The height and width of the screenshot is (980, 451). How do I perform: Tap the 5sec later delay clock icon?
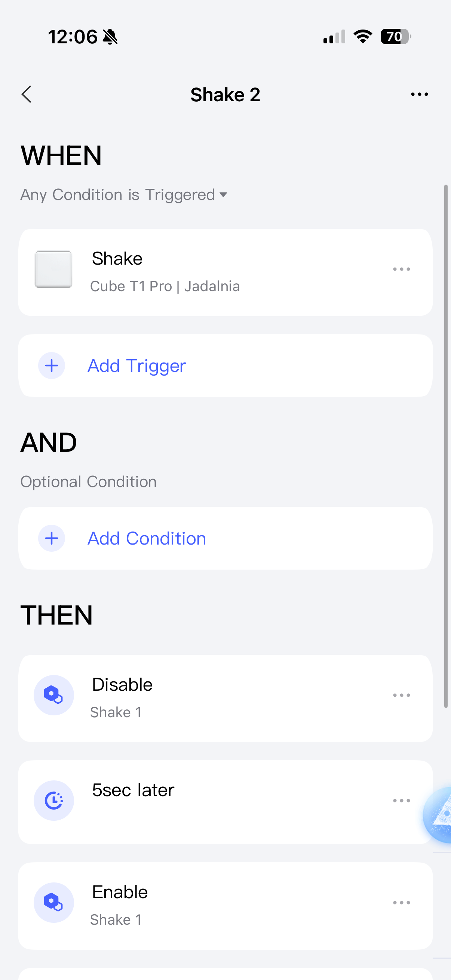pos(53,801)
